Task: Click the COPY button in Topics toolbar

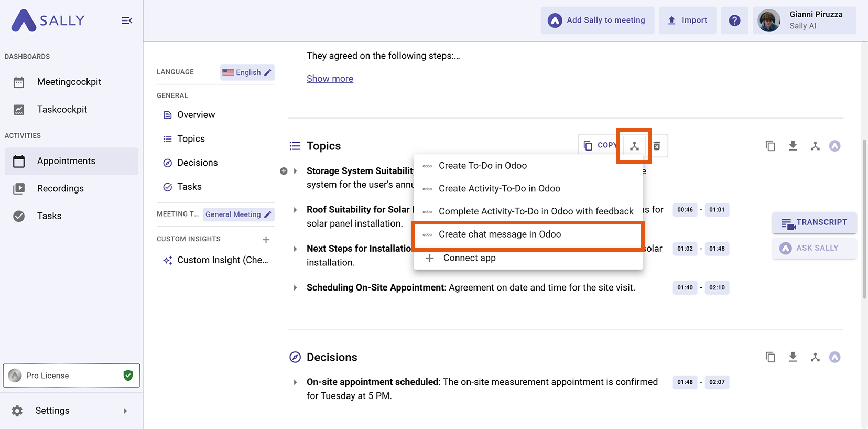Action: 601,145
